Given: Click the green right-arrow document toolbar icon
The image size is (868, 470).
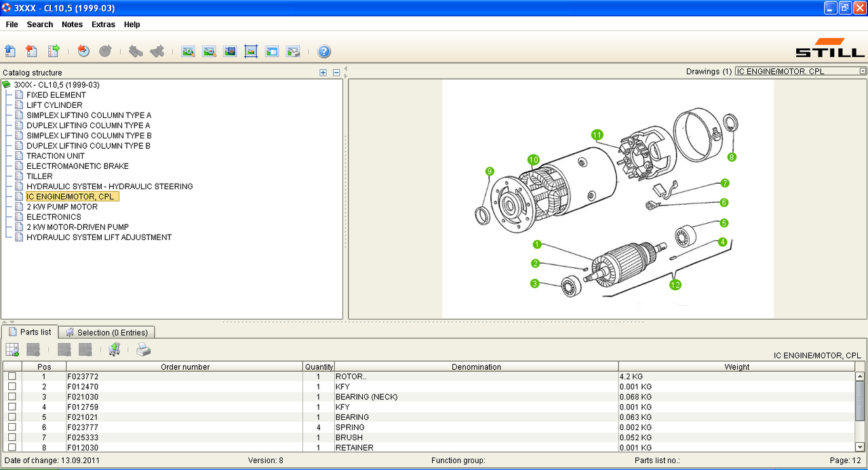Looking at the screenshot, I should (x=54, y=51).
